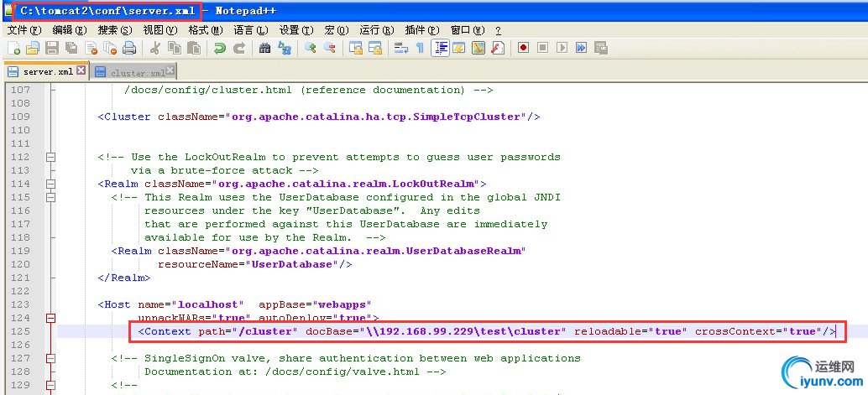Image resolution: width=868 pixels, height=395 pixels.
Task: Toggle the show all characters pilcrow icon
Action: (420, 48)
